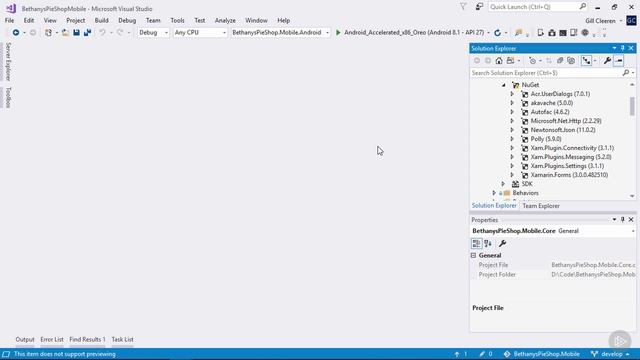Open Properties via the wrench icon in Solution Explorer

[607, 61]
